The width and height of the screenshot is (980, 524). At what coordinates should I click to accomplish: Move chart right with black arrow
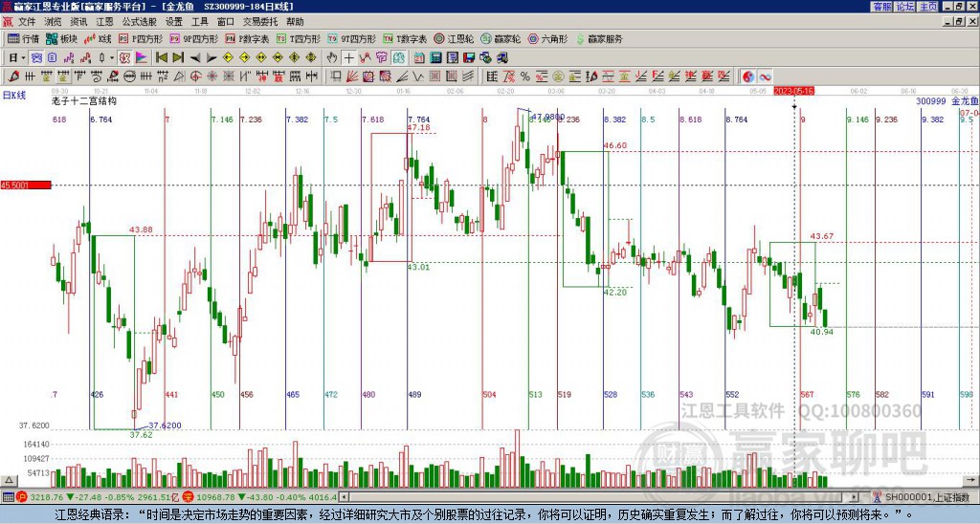click(212, 58)
